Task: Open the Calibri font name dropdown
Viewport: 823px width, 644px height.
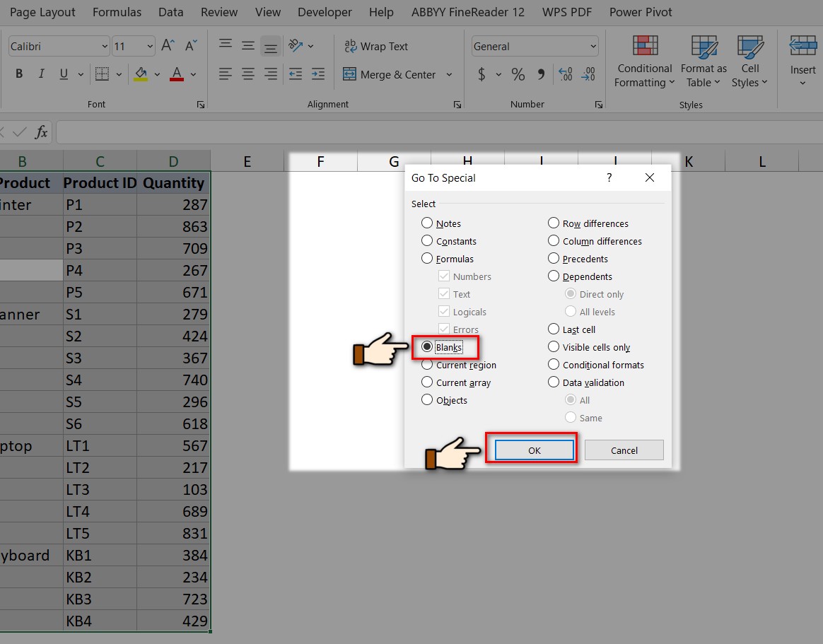Action: (59, 47)
